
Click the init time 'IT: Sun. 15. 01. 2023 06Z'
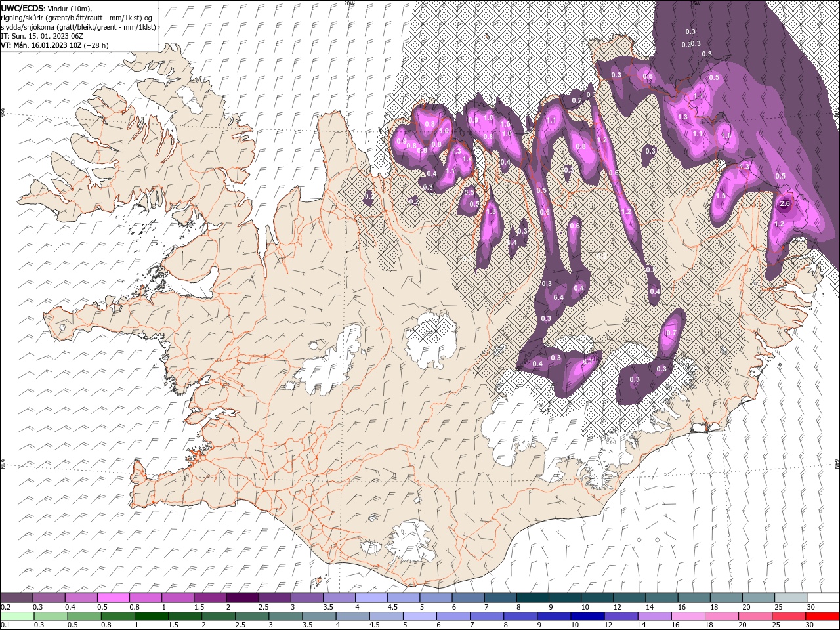(41, 36)
